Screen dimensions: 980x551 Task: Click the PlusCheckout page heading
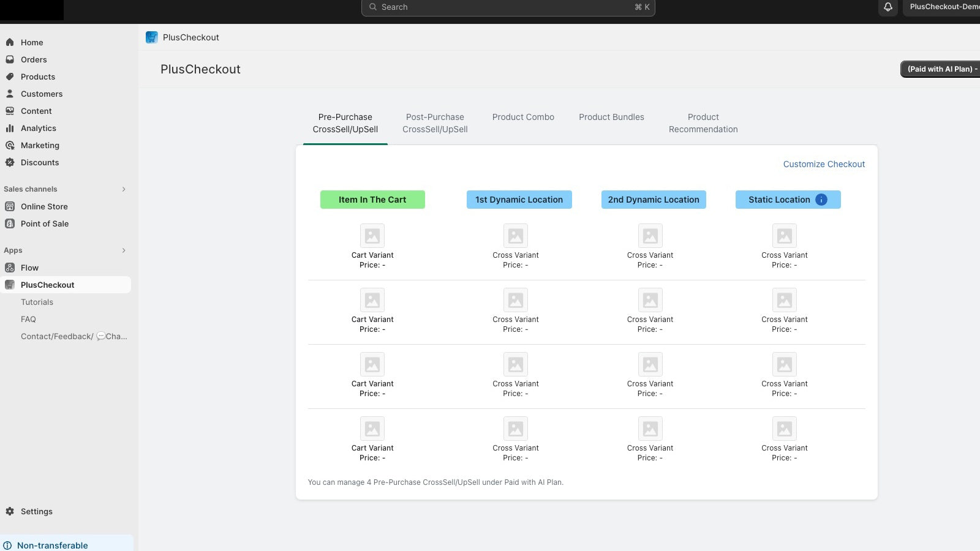click(x=200, y=69)
